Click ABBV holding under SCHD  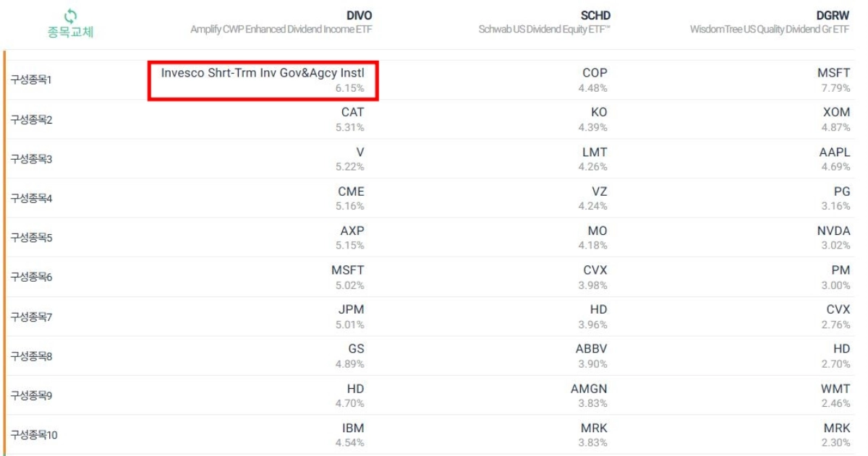point(592,349)
